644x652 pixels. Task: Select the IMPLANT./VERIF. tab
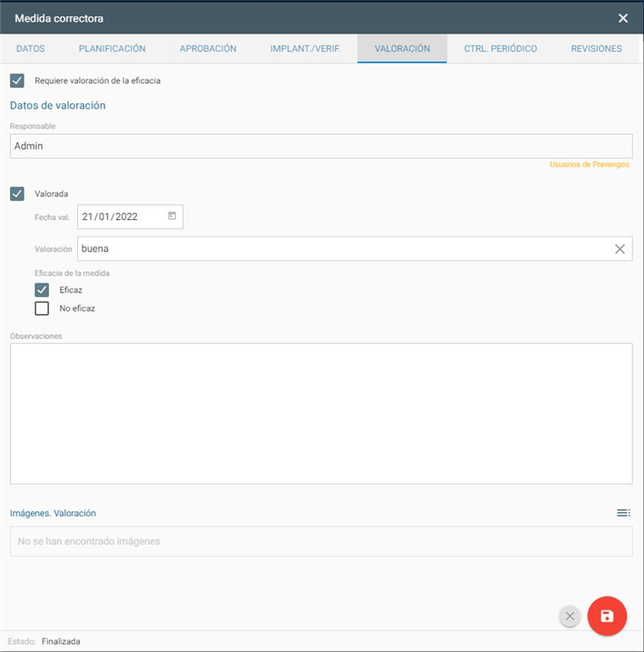(305, 49)
